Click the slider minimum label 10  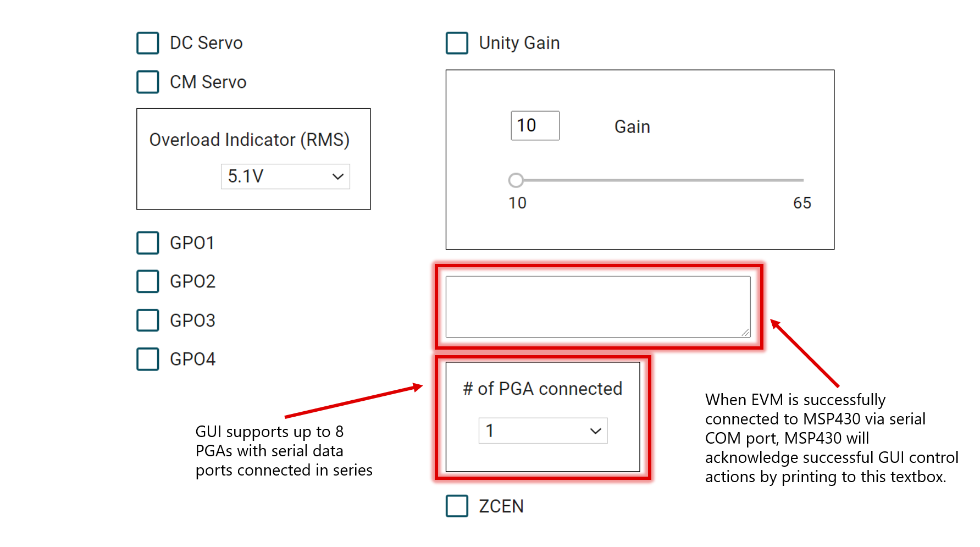[x=517, y=203]
